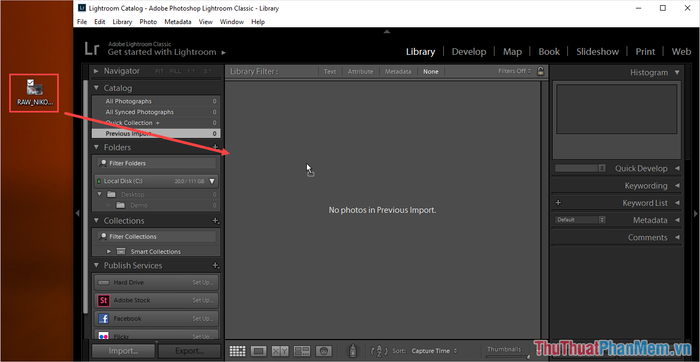The height and width of the screenshot is (362, 700).
Task: Expand the Comments panel
Action: (x=677, y=237)
